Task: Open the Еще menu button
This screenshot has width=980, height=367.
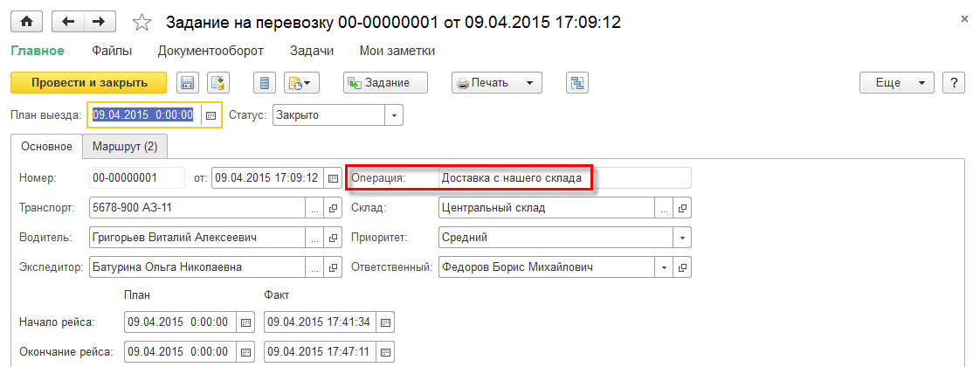Action: click(x=897, y=83)
